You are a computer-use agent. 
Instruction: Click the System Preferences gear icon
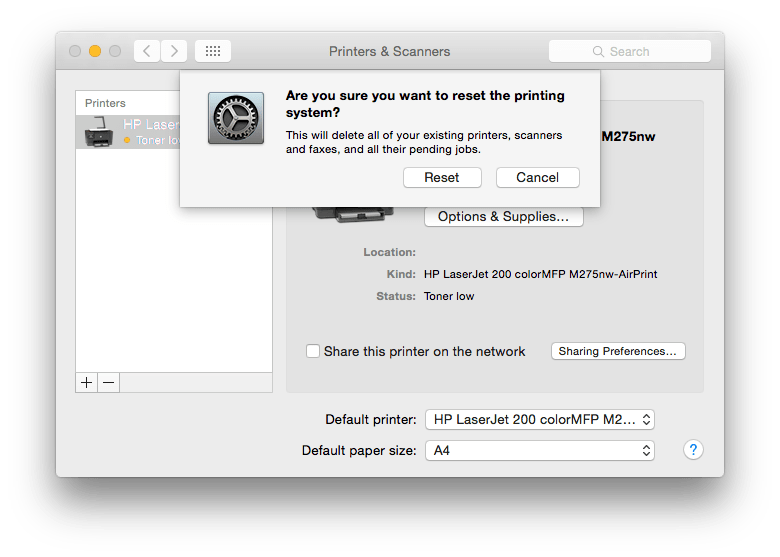[x=236, y=118]
